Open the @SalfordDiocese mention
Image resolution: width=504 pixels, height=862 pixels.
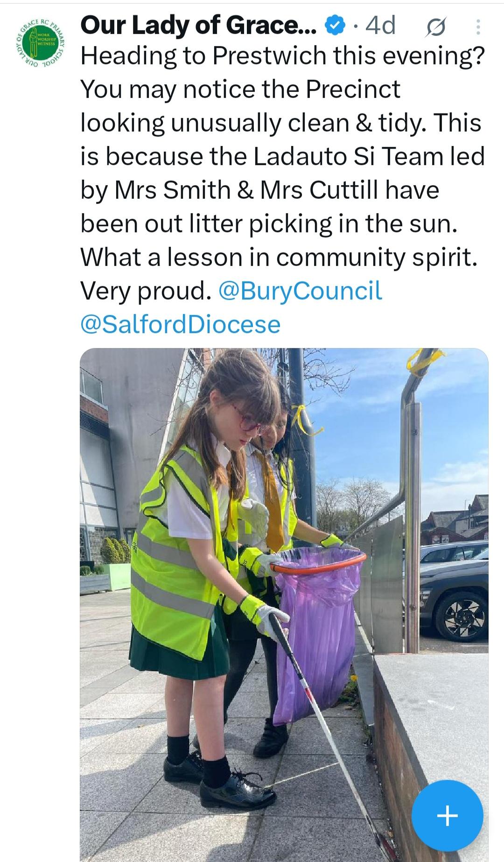coord(180,324)
